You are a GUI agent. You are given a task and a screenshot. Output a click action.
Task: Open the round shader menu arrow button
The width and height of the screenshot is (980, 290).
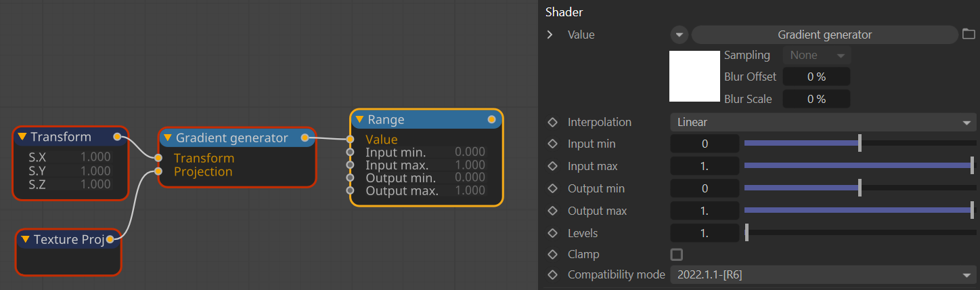679,35
